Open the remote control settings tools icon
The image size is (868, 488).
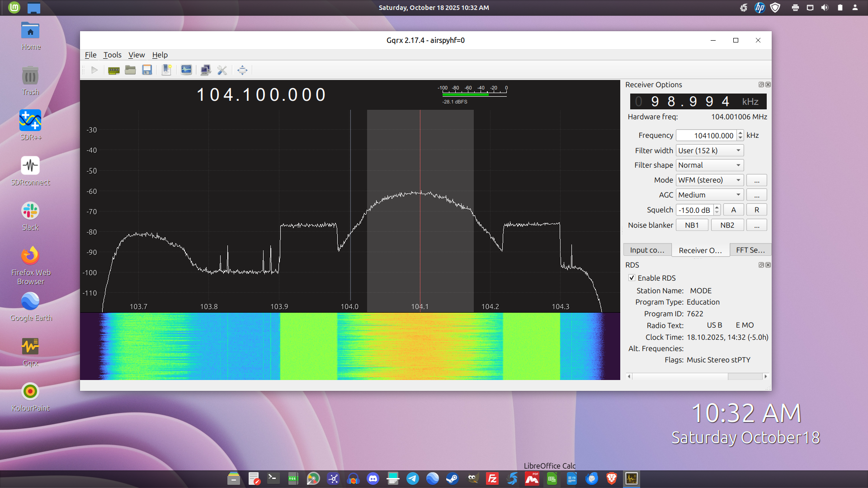tap(222, 70)
